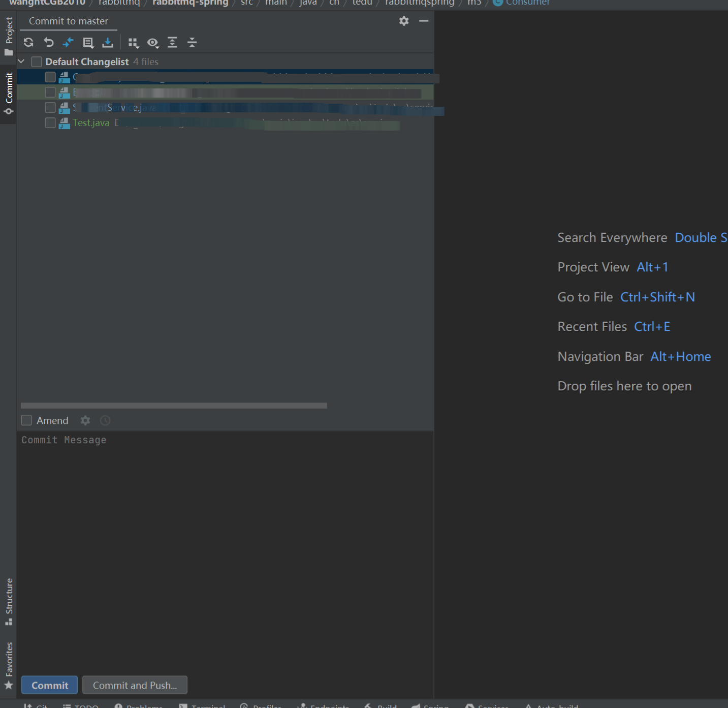728x708 pixels.
Task: Open the Project tool window tab
Action: (x=9, y=36)
